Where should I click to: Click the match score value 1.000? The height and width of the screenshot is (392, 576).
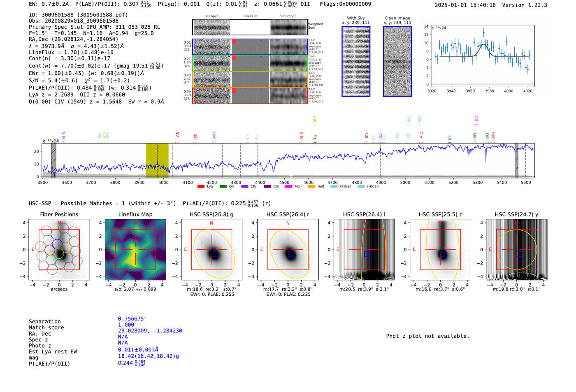126,325
